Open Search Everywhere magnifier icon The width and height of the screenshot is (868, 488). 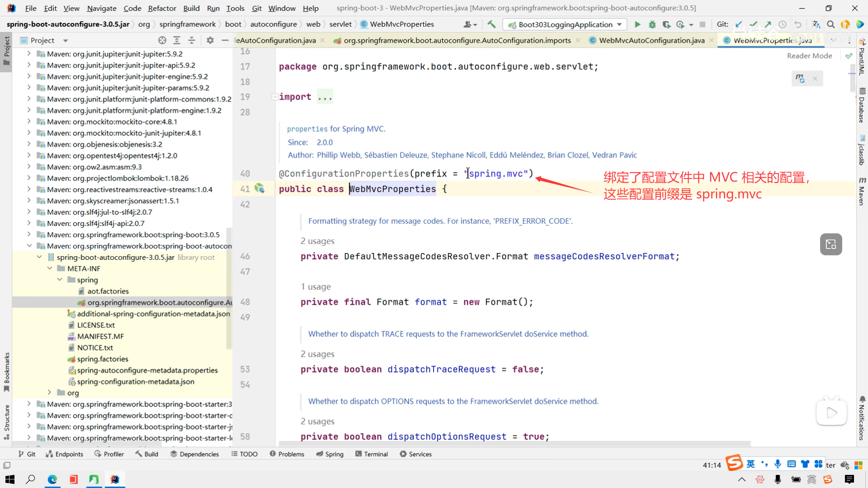coord(831,24)
